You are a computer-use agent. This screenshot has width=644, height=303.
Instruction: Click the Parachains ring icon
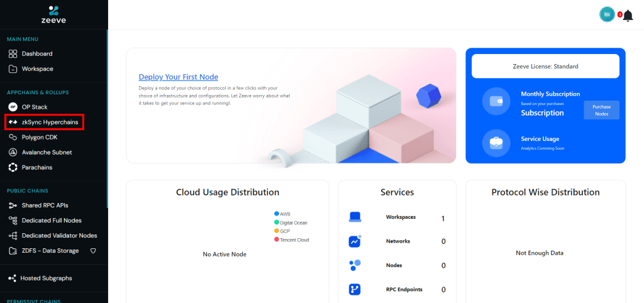coord(13,167)
